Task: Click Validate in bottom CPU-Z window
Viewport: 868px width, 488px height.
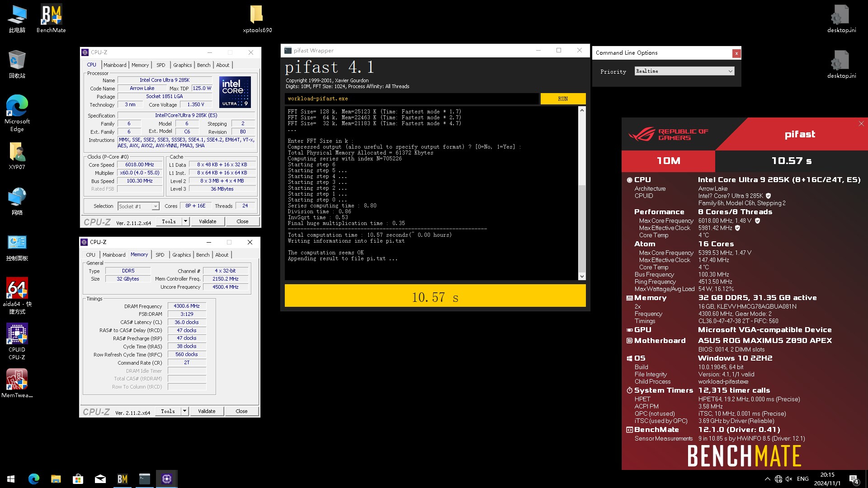Action: 207,411
